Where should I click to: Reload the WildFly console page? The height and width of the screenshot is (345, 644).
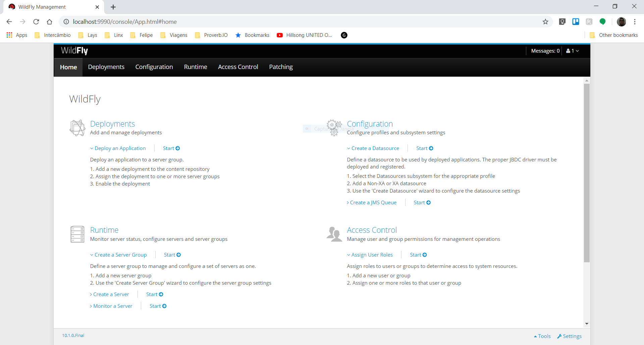36,22
